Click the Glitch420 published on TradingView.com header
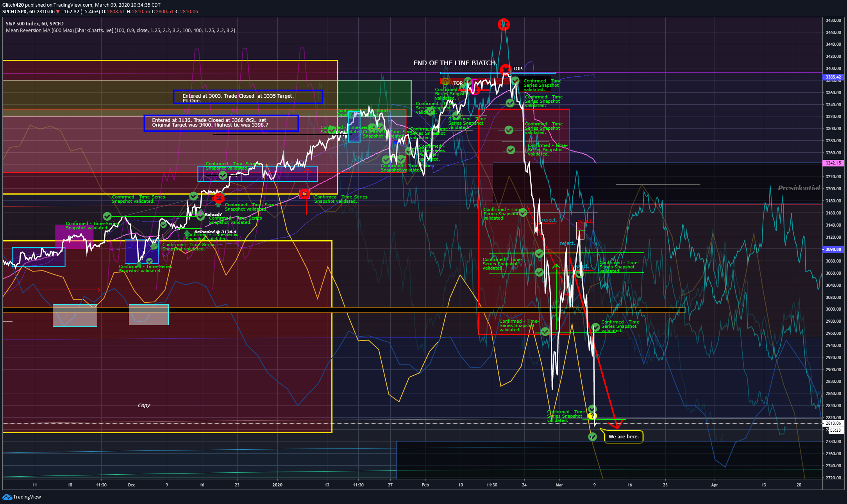Screen dimensions: 847x504 click(81, 5)
